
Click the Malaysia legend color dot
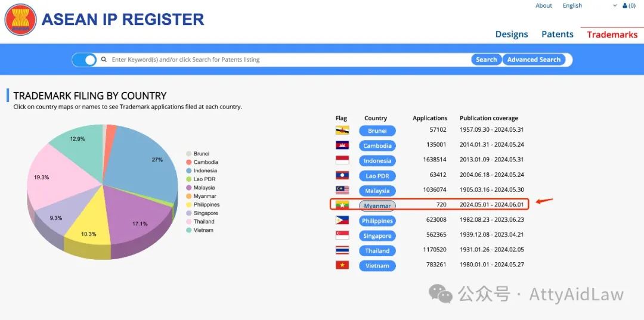coord(188,188)
